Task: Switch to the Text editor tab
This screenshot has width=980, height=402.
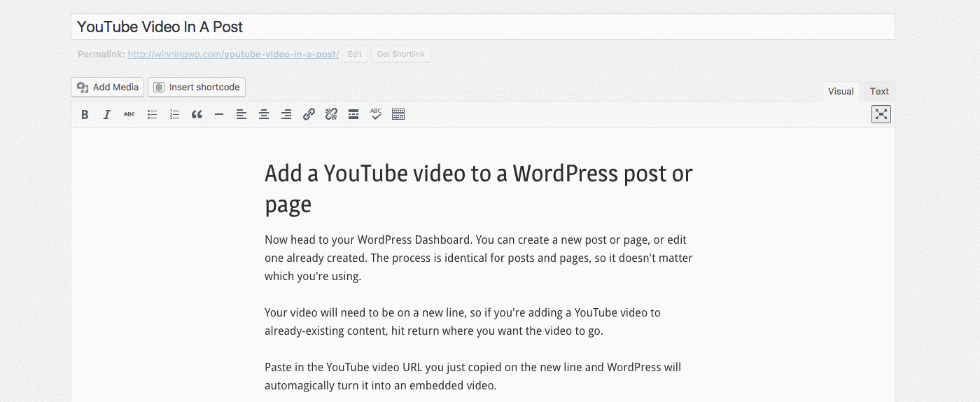Action: [879, 91]
